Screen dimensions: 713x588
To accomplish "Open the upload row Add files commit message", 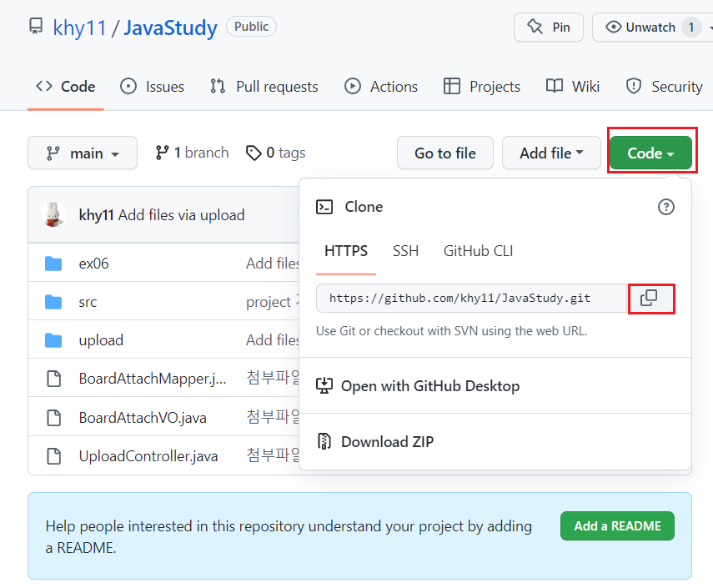I will [x=273, y=340].
